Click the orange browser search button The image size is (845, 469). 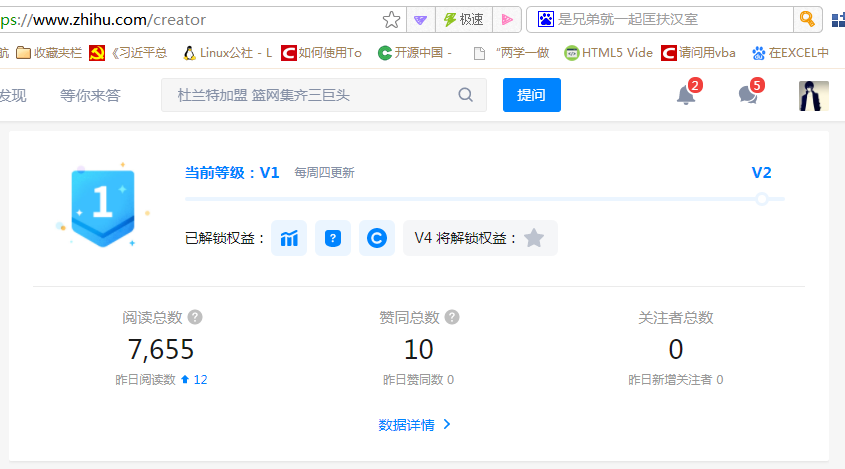(x=807, y=20)
